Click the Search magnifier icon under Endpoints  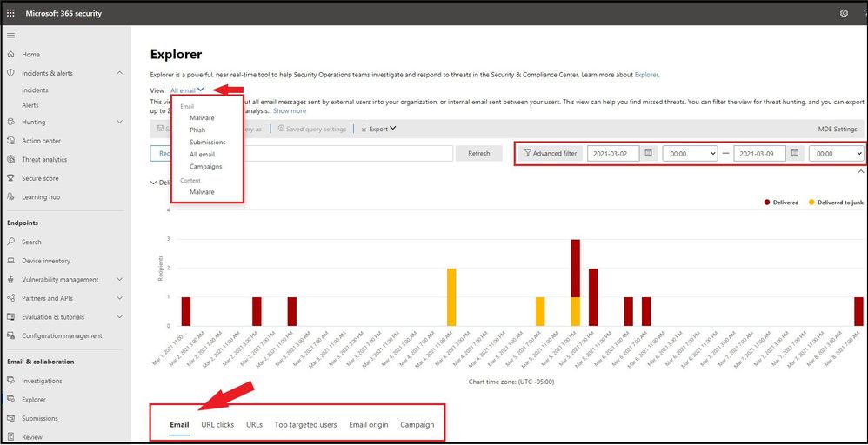(x=10, y=242)
